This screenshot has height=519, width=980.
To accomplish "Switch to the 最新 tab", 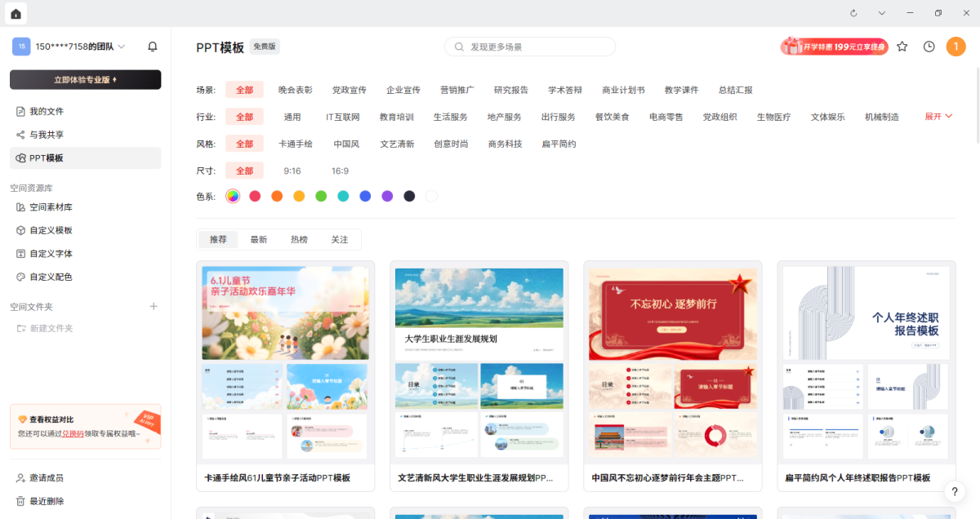I will pyautogui.click(x=259, y=239).
